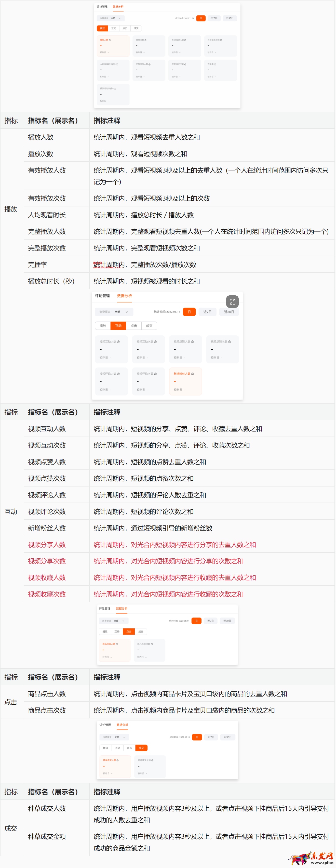Choose 成交 segment in the 2022.11.06 panel
The width and height of the screenshot is (336, 868).
click(136, 28)
